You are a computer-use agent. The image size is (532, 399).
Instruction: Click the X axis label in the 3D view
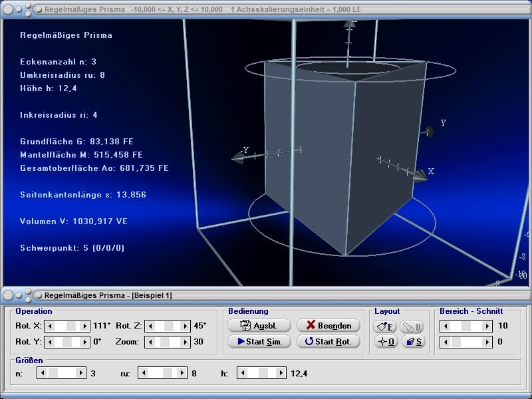coord(431,171)
